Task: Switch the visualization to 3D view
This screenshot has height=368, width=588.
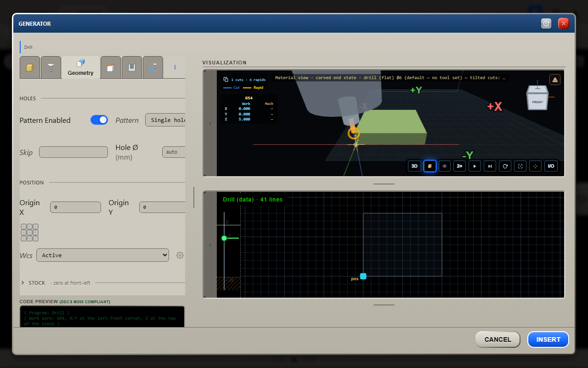Action: point(414,166)
